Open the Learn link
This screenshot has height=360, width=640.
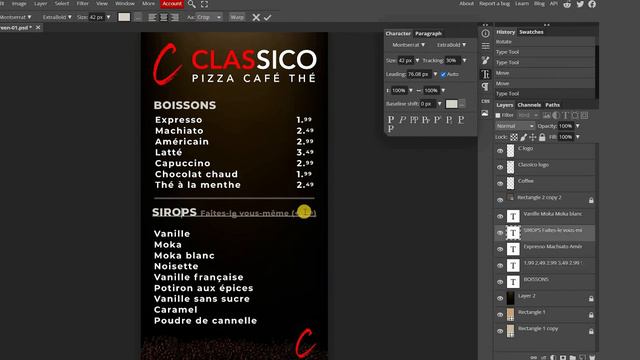tap(522, 4)
